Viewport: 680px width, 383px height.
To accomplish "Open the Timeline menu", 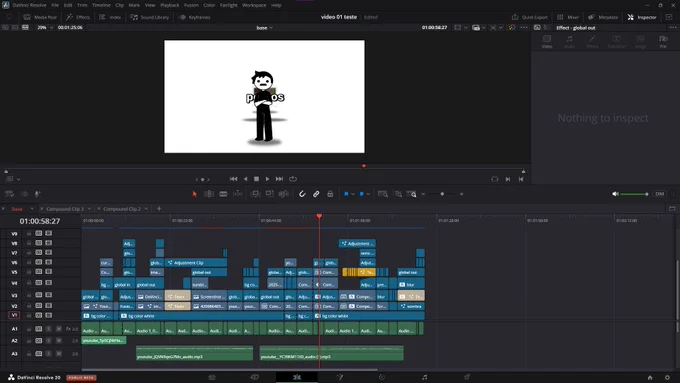I will click(x=101, y=5).
